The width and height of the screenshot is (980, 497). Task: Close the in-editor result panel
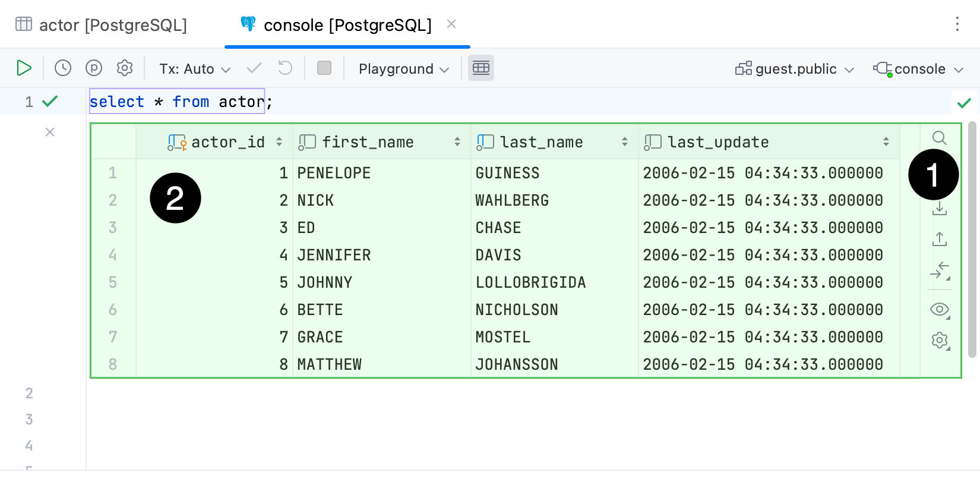pos(50,132)
